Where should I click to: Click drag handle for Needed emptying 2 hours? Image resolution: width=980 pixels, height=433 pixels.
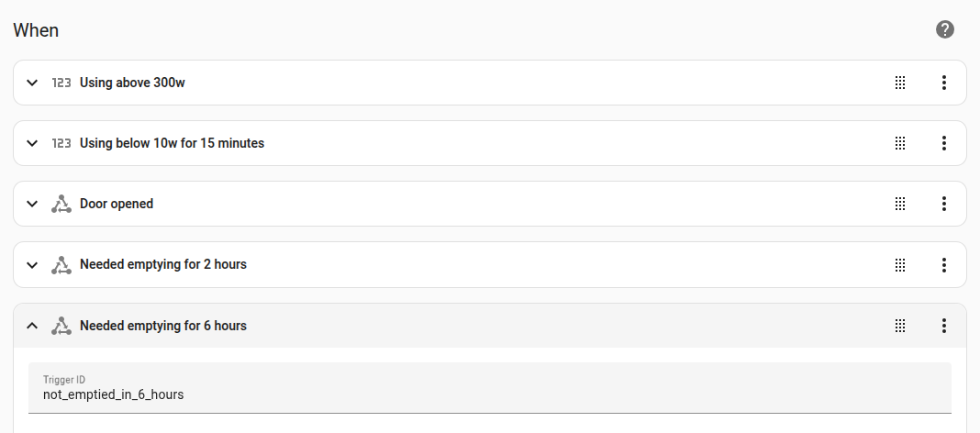pos(900,264)
